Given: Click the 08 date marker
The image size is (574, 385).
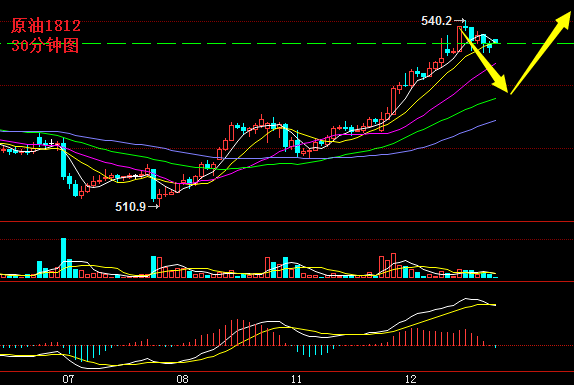Looking at the screenshot, I should click(x=182, y=379).
